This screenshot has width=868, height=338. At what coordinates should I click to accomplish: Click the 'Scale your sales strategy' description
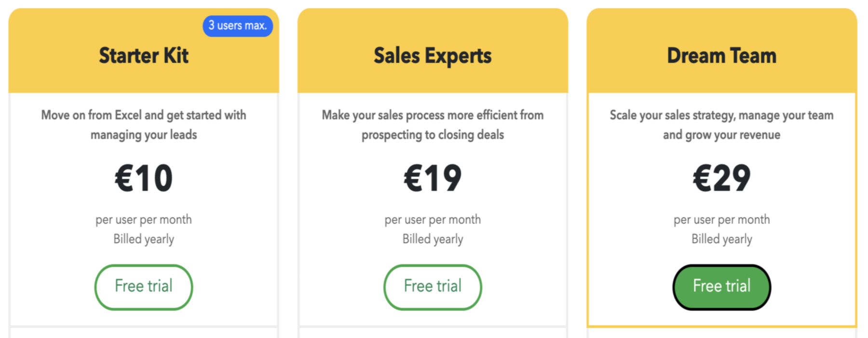pos(722,125)
